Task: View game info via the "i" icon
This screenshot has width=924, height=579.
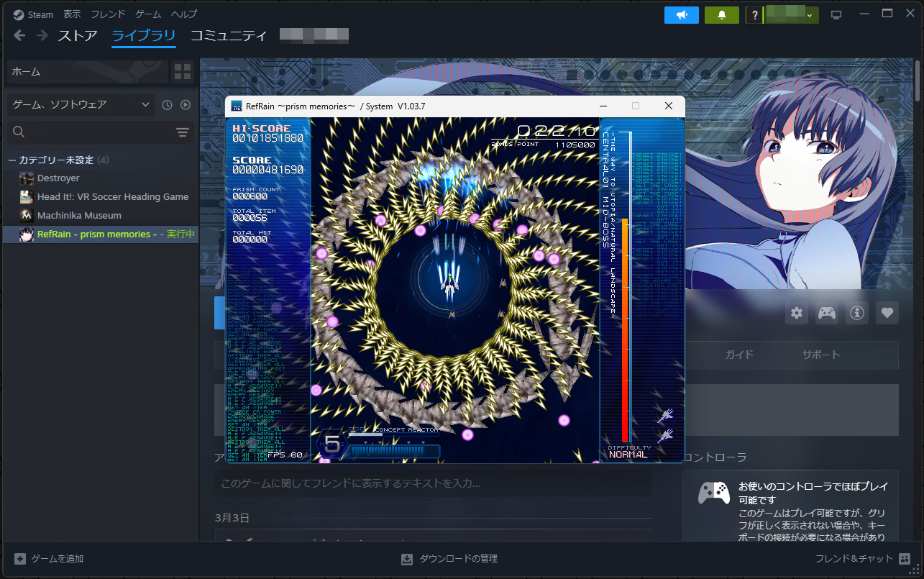Action: 856,312
